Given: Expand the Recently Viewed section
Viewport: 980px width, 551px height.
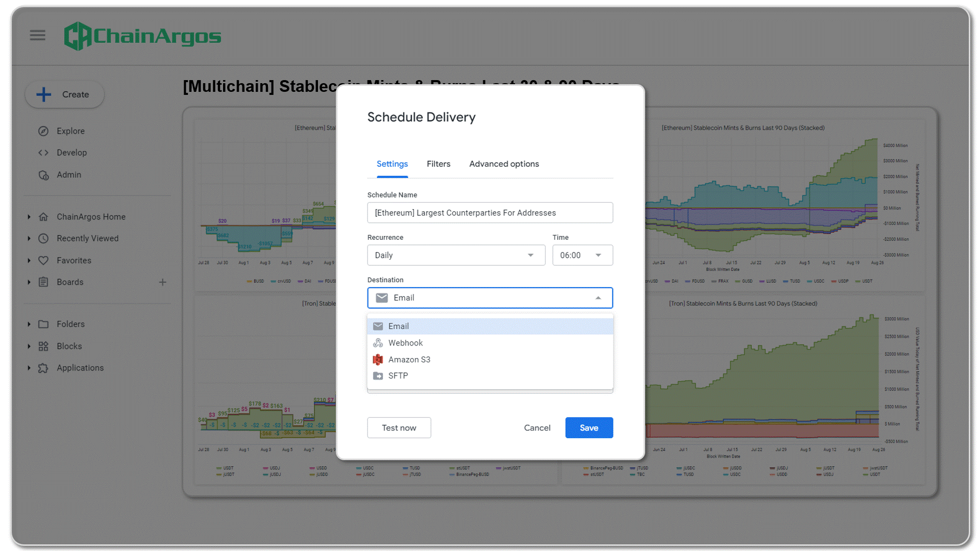Looking at the screenshot, I should [x=29, y=238].
